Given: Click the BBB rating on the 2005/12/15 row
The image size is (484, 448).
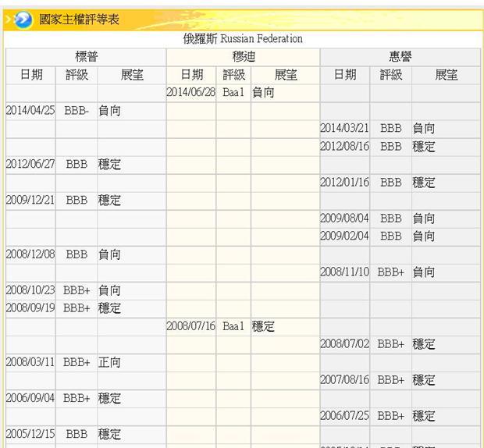Looking at the screenshot, I should [x=77, y=434].
